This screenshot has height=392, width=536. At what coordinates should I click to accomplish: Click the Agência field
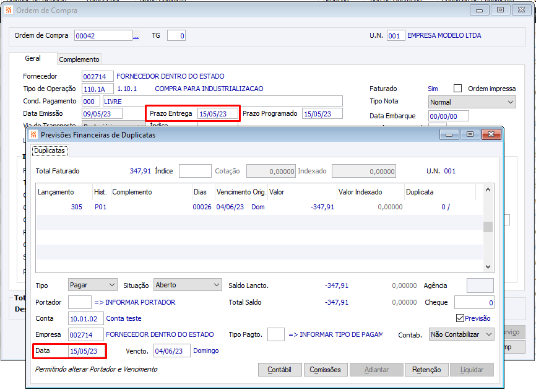click(480, 285)
